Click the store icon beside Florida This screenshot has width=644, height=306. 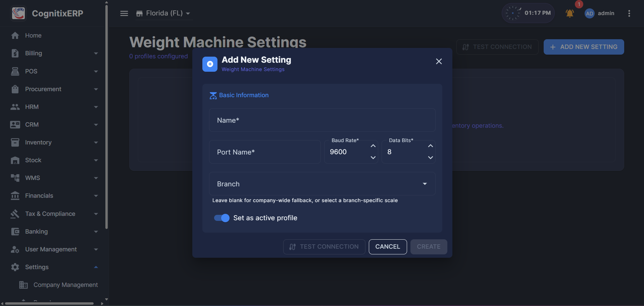(x=139, y=13)
